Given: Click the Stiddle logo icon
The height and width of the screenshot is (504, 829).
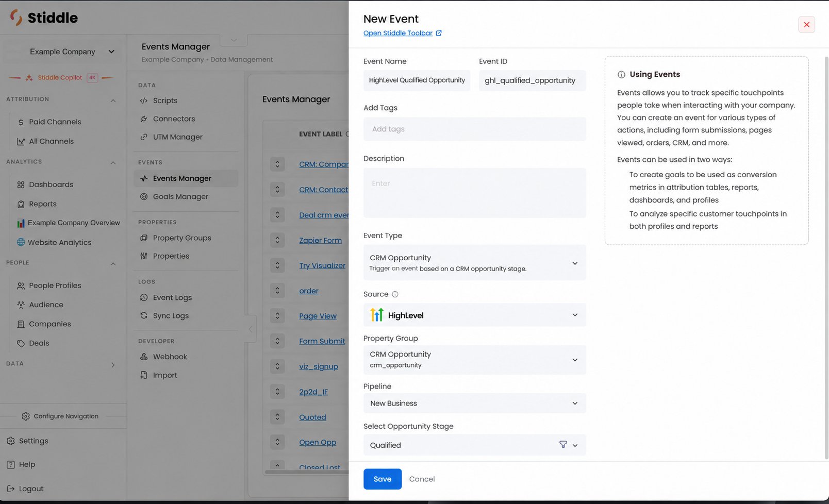Looking at the screenshot, I should point(16,18).
